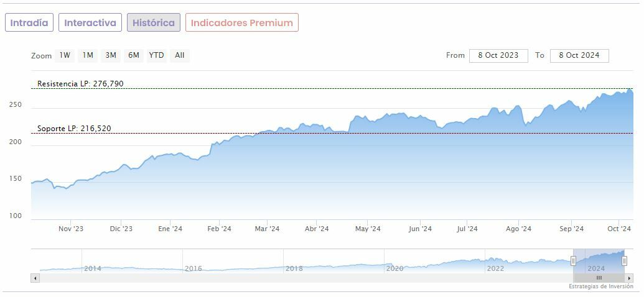The image size is (644, 297).
Task: Choose the 6M zoom range
Action: point(134,55)
